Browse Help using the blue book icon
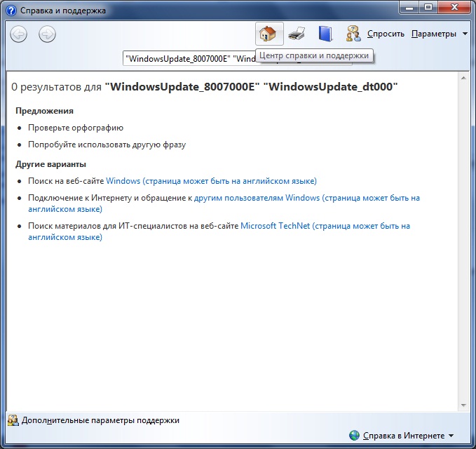 [x=325, y=34]
